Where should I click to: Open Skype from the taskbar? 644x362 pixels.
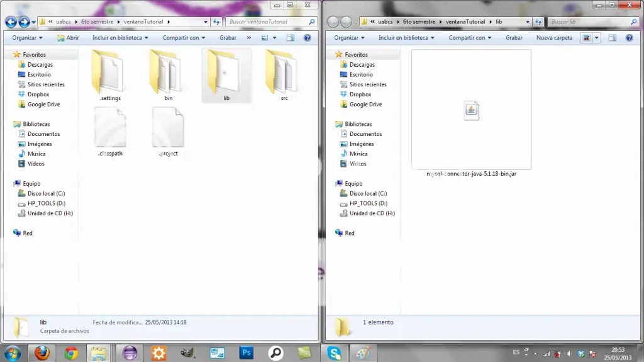point(335,353)
